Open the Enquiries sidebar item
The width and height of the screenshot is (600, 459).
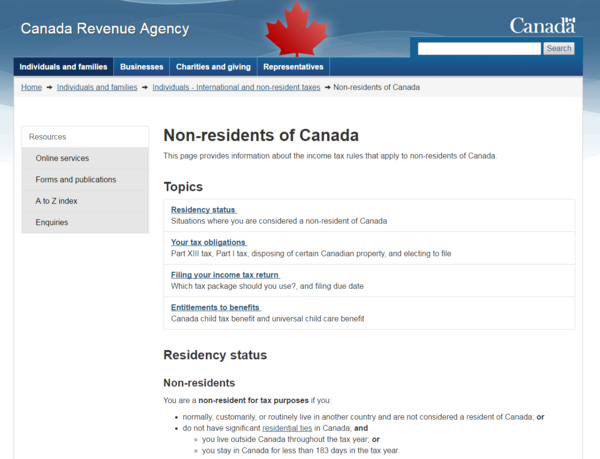pyautogui.click(x=85, y=223)
